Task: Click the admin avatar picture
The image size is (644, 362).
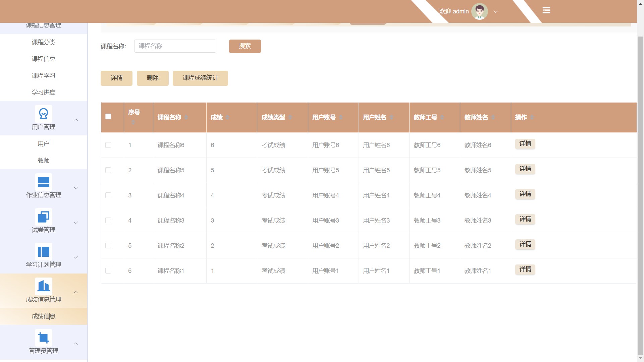Action: 479,11
